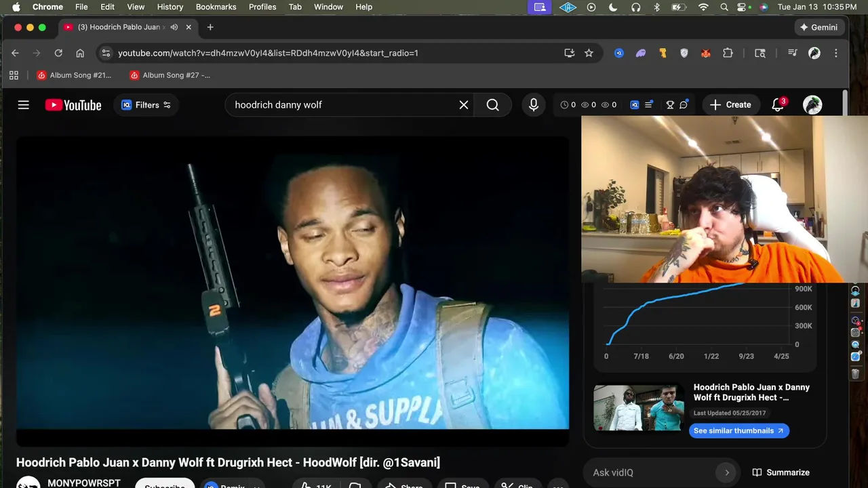The width and height of the screenshot is (868, 488).
Task: Open the Gemini button in Chrome
Action: point(818,27)
